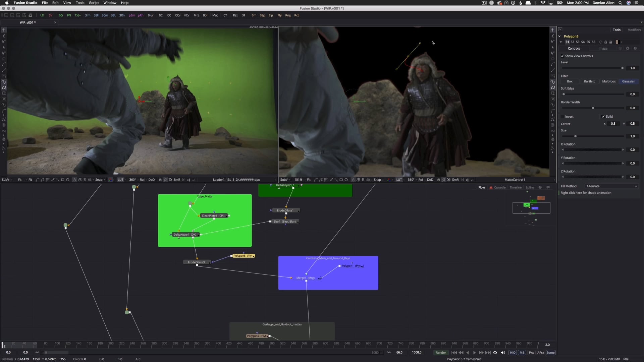Add a Background node via BG

click(x=61, y=15)
